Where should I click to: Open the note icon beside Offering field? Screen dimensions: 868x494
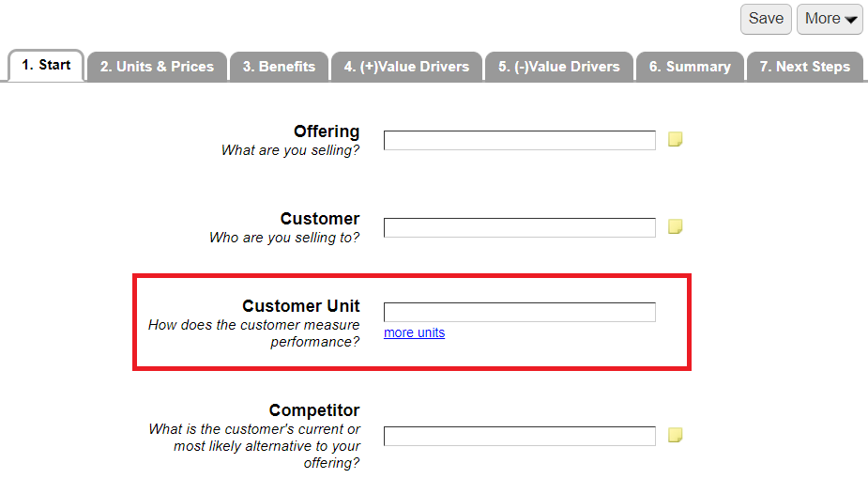(675, 139)
